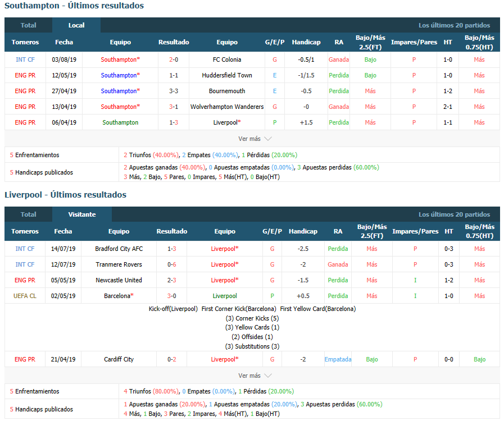Switch to Total tab in Southampton results
Screen dimensions: 504x421
(28, 25)
